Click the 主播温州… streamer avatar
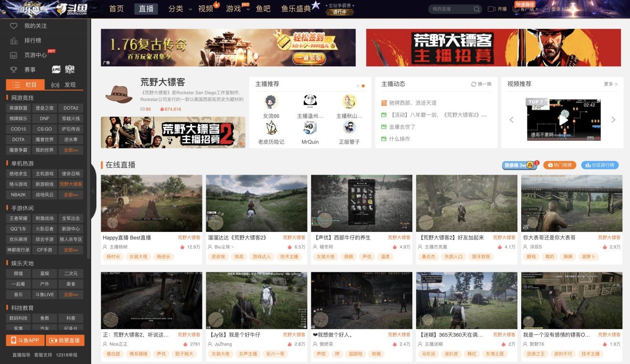The height and width of the screenshot is (364, 630). click(310, 102)
